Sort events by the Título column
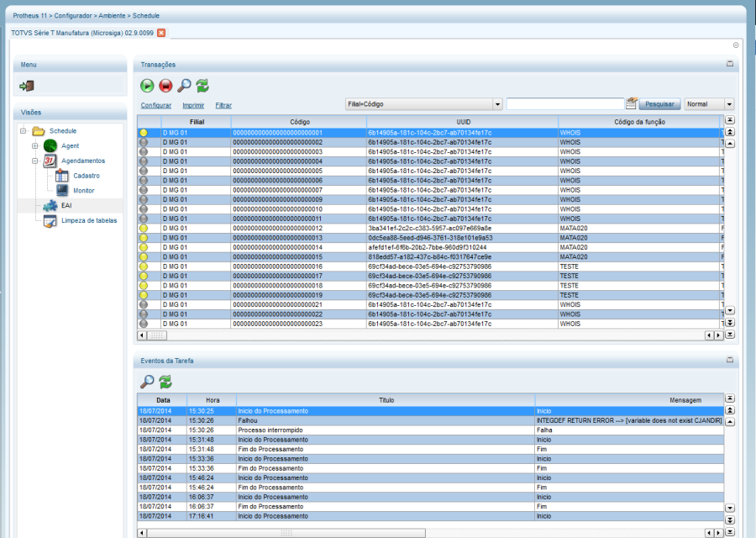This screenshot has width=756, height=538. tap(386, 400)
